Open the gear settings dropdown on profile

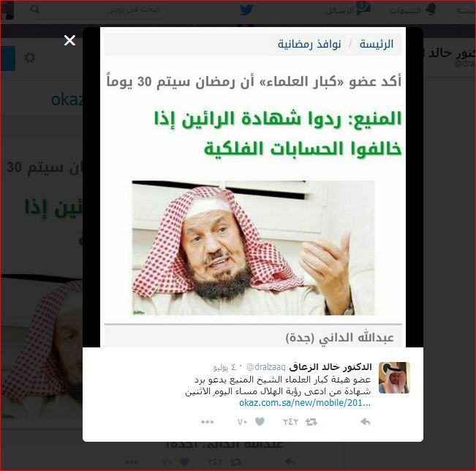click(29, 58)
